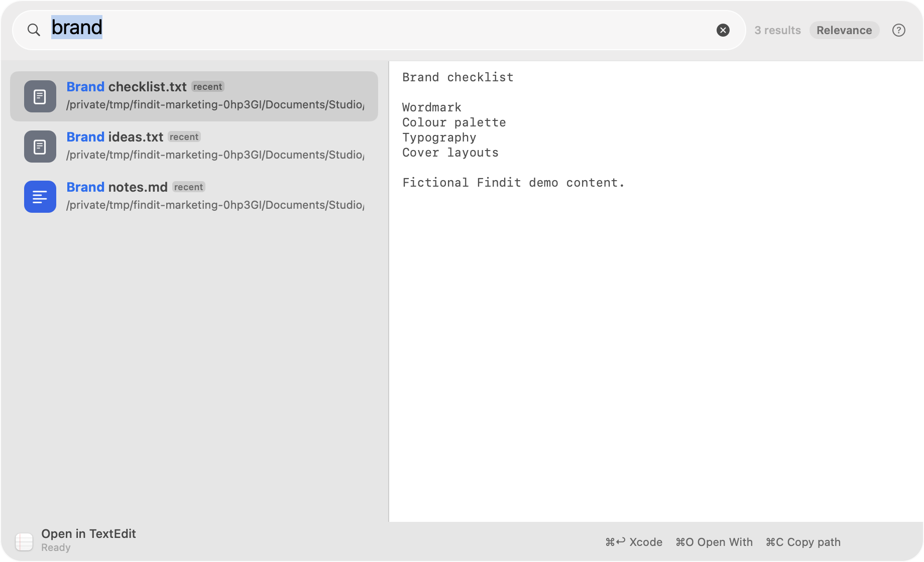Click the "Brand checklist" preview heading

[458, 77]
